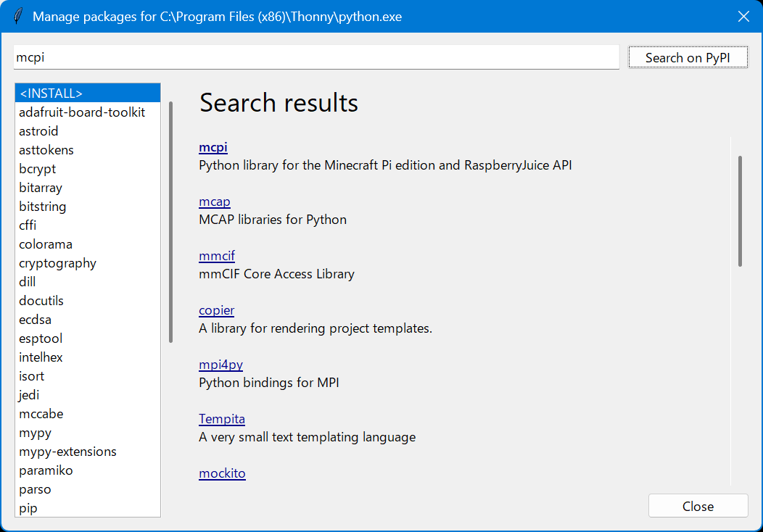Open the mcap package link

pos(215,201)
